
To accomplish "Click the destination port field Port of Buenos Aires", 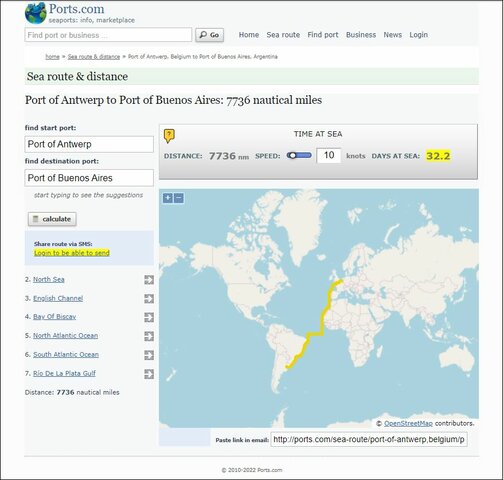I will pos(89,178).
